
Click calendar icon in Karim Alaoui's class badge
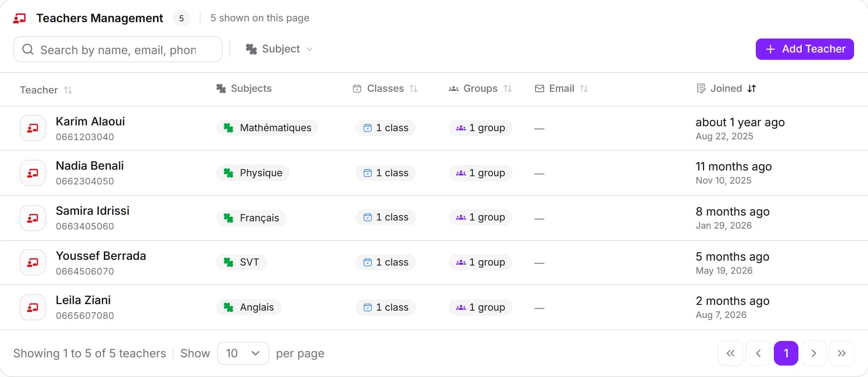pos(368,128)
